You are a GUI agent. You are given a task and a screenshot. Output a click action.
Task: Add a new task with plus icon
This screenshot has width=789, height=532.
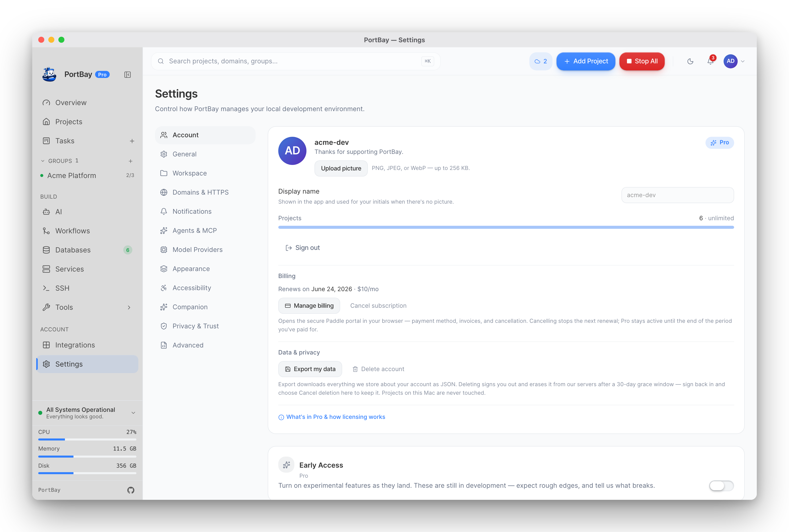pos(132,141)
